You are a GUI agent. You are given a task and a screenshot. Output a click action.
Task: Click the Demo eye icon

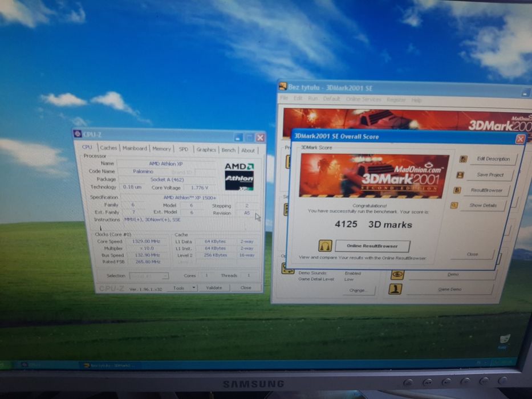(397, 274)
